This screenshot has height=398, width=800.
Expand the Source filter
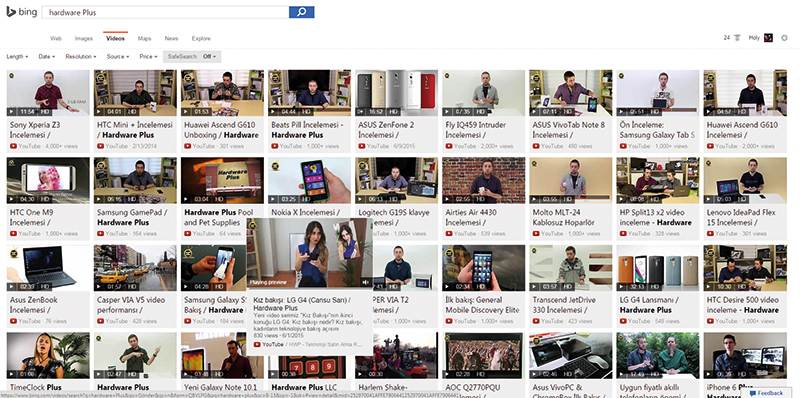(118, 57)
